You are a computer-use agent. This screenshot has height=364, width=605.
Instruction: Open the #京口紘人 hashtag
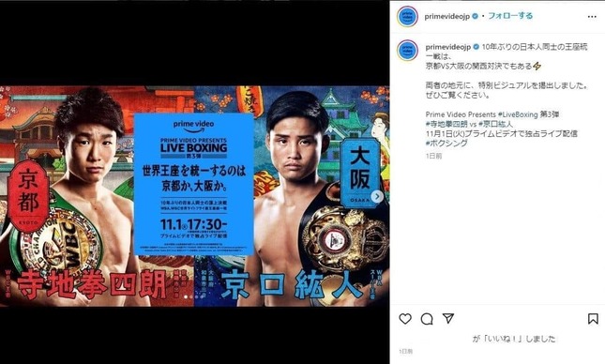pos(495,124)
